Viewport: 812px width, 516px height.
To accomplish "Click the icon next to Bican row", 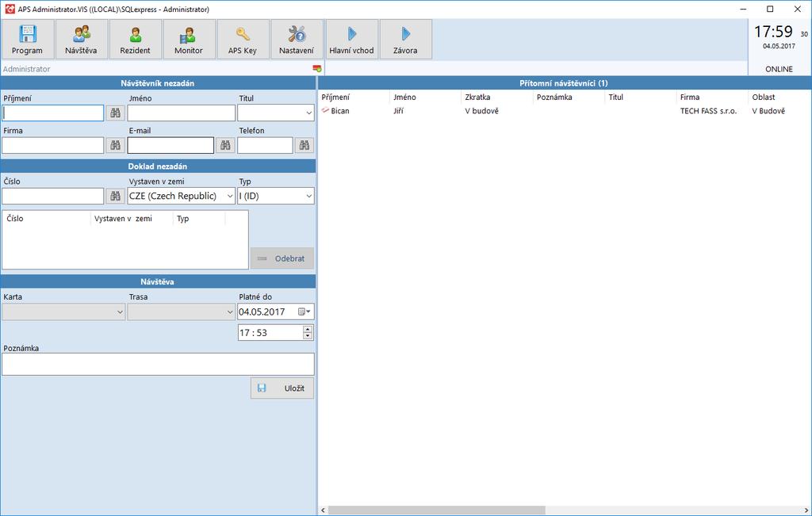I will pyautogui.click(x=324, y=110).
